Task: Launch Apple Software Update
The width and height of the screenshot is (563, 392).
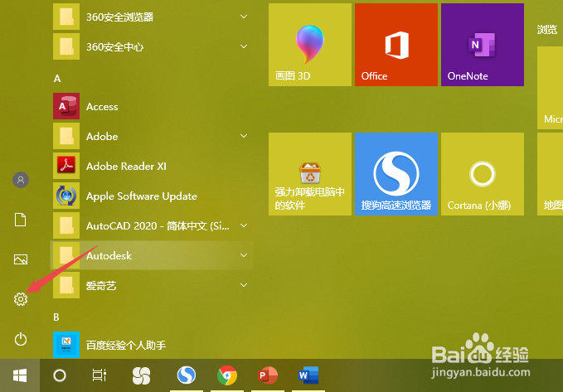Action: pyautogui.click(x=152, y=196)
